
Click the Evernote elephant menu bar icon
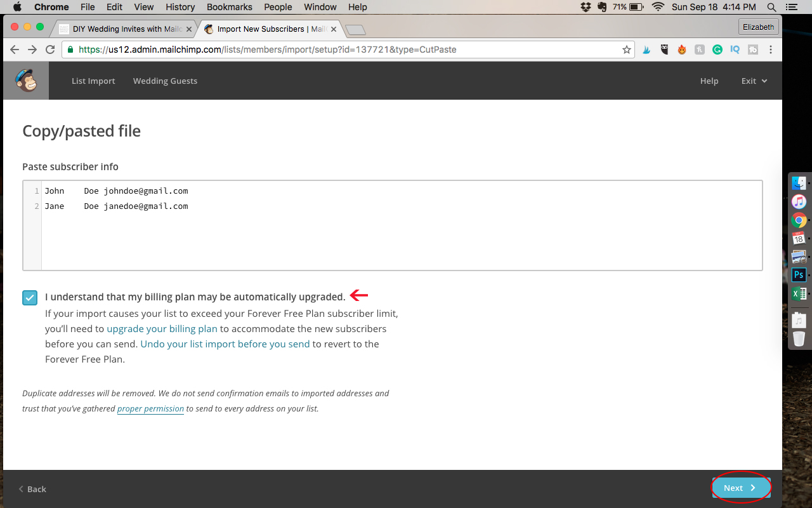[x=601, y=7]
